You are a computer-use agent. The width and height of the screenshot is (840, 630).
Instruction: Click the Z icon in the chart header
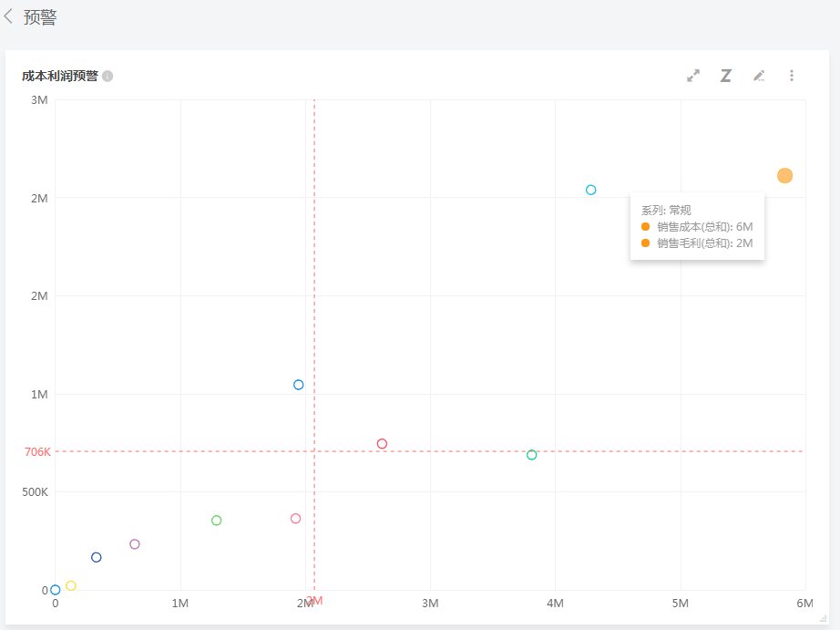pyautogui.click(x=725, y=76)
